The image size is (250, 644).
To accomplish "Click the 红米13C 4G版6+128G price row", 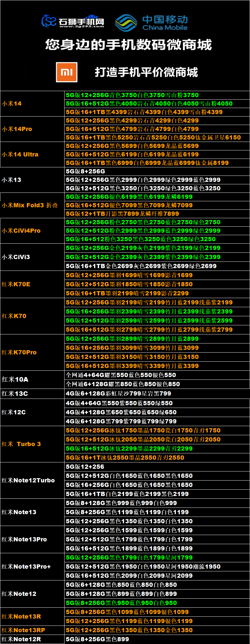I will pos(118,393).
